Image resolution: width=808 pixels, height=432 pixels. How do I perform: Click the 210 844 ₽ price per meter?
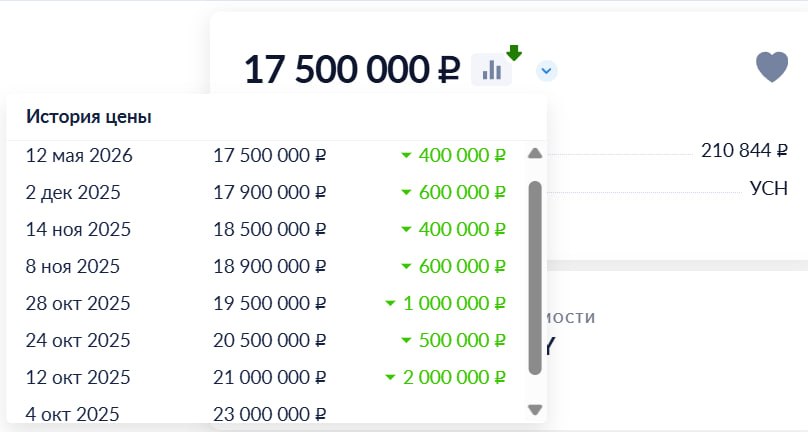744,151
